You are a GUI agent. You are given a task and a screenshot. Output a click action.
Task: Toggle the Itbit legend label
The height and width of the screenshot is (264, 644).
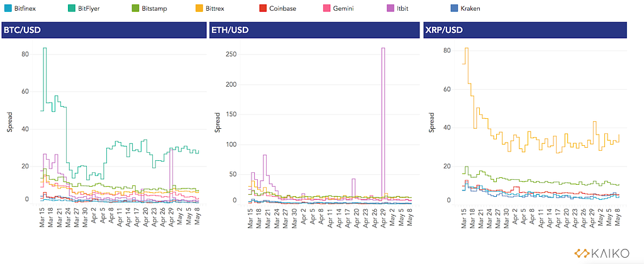tap(403, 8)
